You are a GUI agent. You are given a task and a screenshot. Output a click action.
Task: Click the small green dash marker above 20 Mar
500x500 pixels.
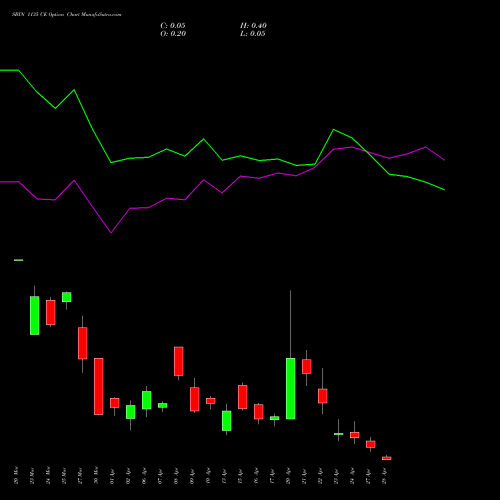[19, 260]
